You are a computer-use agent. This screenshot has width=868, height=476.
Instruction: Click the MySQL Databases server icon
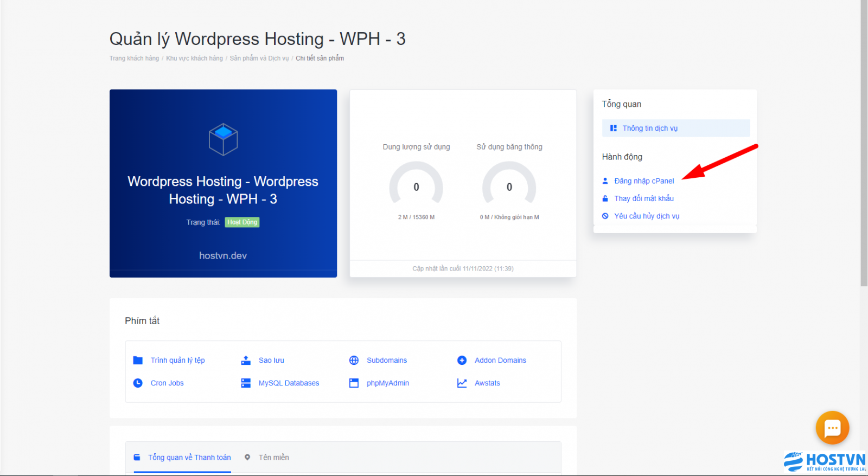pos(246,383)
